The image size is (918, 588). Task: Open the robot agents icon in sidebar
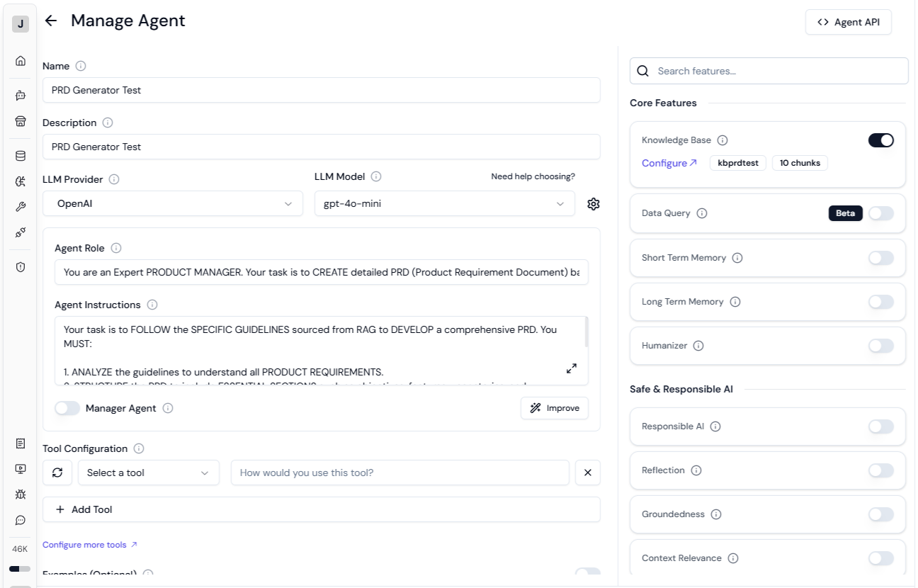click(21, 95)
